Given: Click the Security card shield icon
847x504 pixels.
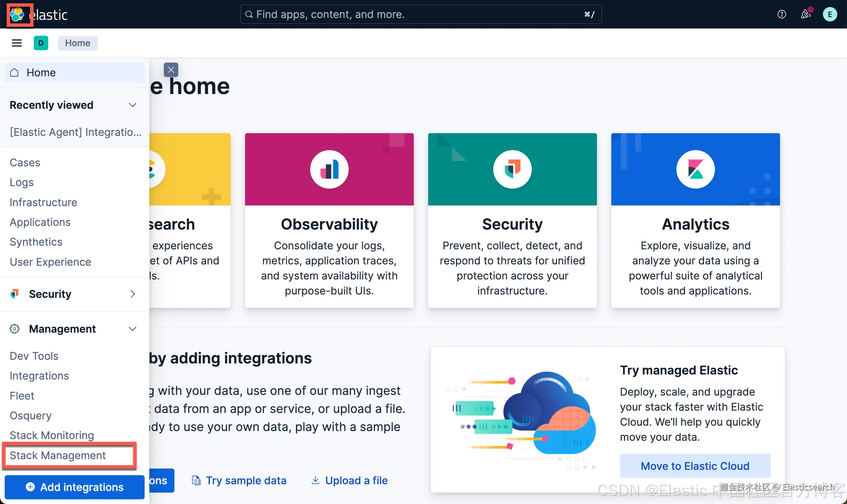Looking at the screenshot, I should (512, 169).
